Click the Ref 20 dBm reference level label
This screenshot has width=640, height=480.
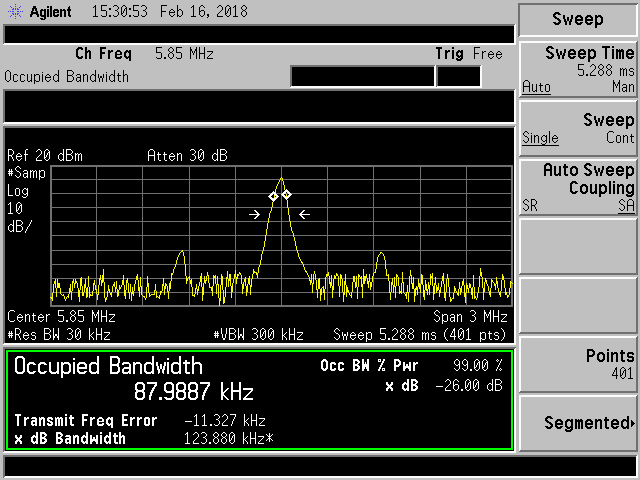coord(45,156)
